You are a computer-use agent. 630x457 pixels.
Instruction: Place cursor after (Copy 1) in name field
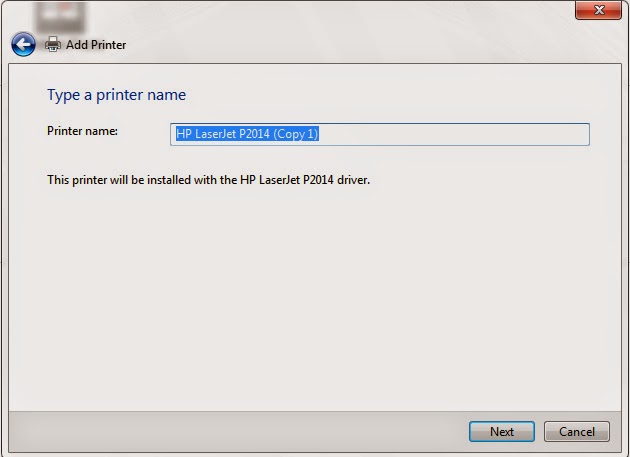point(319,134)
